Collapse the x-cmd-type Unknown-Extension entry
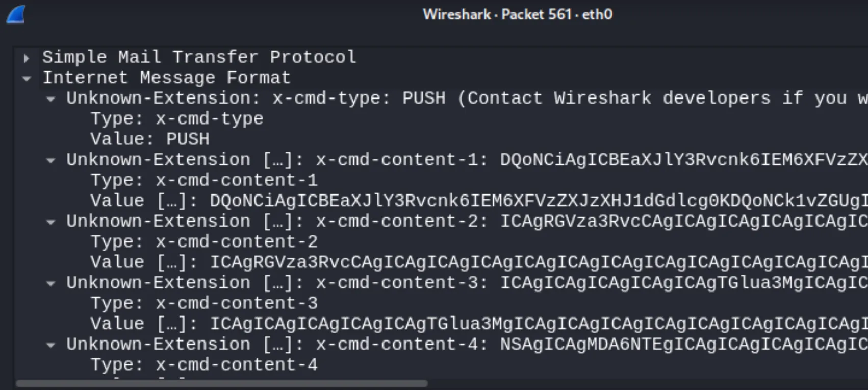868x390 pixels. click(49, 99)
